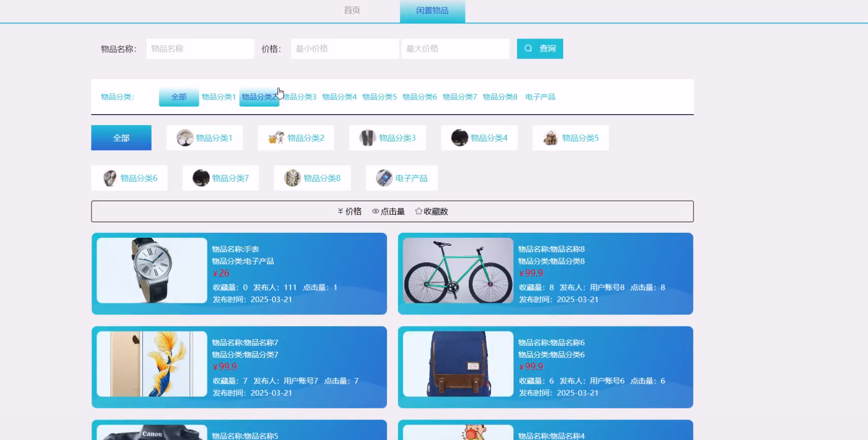This screenshot has width=868, height=440.
Task: Open the iPhone thumbnail of 物品名称7
Action: [152, 364]
